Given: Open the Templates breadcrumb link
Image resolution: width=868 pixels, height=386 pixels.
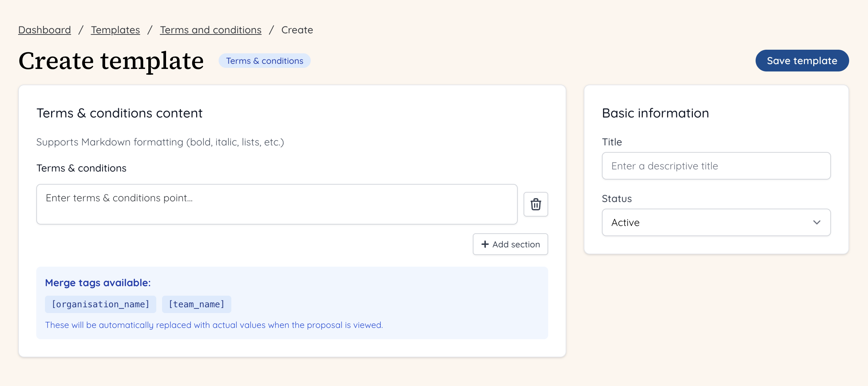Looking at the screenshot, I should pos(115,30).
